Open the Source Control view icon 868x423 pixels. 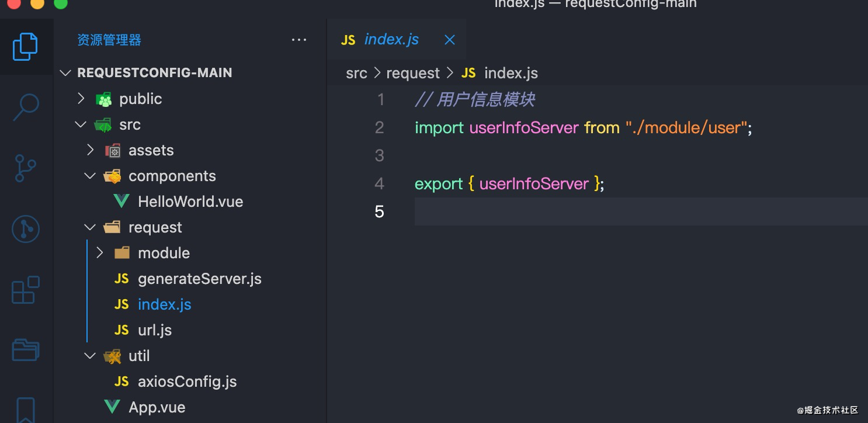(x=25, y=168)
